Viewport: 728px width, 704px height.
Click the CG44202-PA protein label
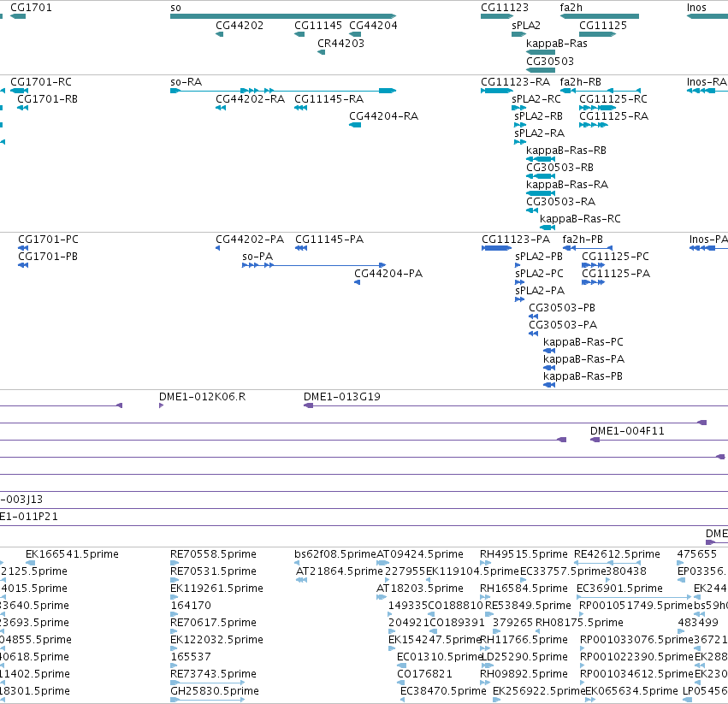click(x=250, y=240)
